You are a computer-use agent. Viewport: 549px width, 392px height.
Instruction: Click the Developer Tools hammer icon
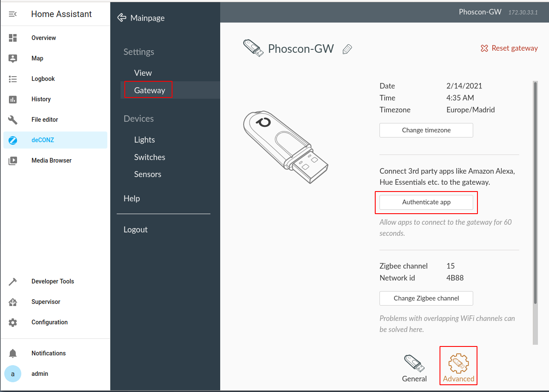(x=13, y=281)
